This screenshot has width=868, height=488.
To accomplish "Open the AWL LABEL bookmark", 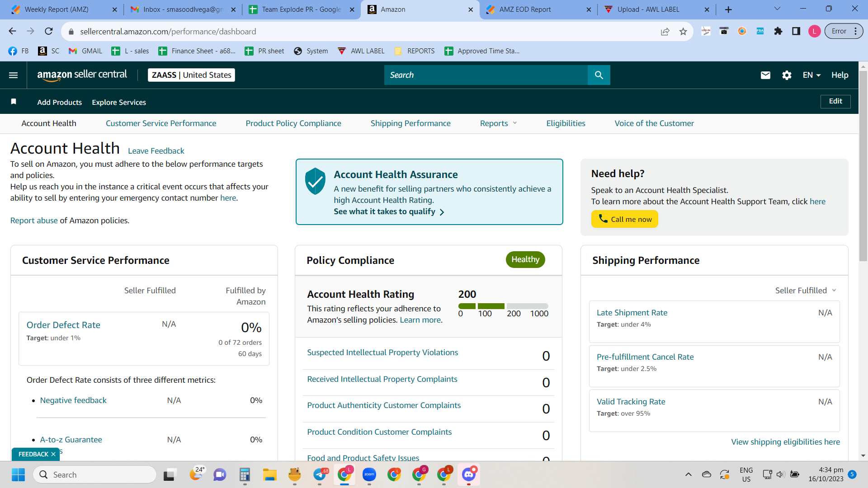I will point(361,51).
